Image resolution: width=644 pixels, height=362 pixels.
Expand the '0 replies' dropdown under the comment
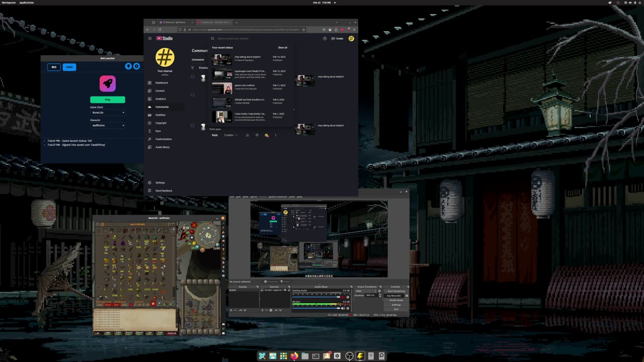pyautogui.click(x=231, y=135)
